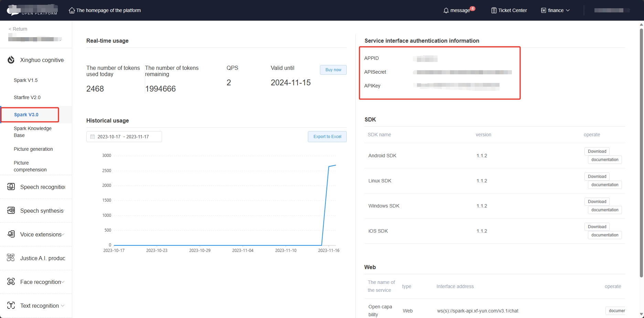
Task: Click the Buy now button
Action: click(333, 70)
